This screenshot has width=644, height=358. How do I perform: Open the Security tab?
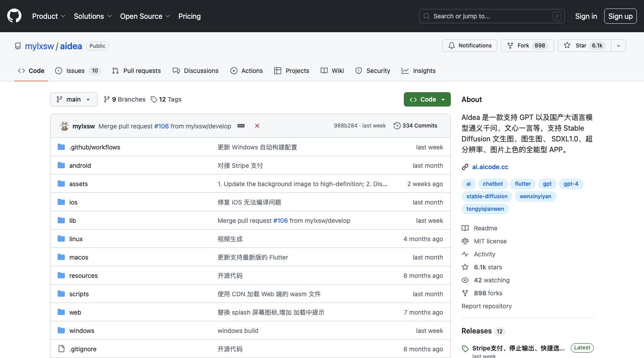373,71
